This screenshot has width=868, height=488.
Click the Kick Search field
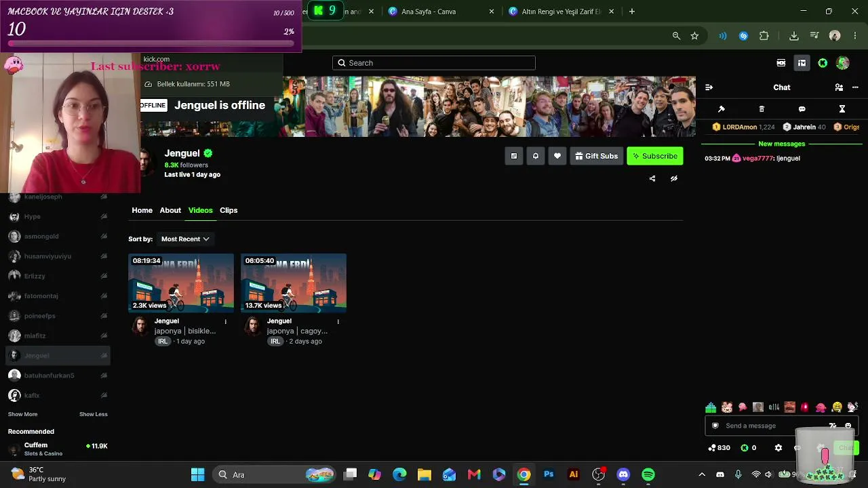434,63
